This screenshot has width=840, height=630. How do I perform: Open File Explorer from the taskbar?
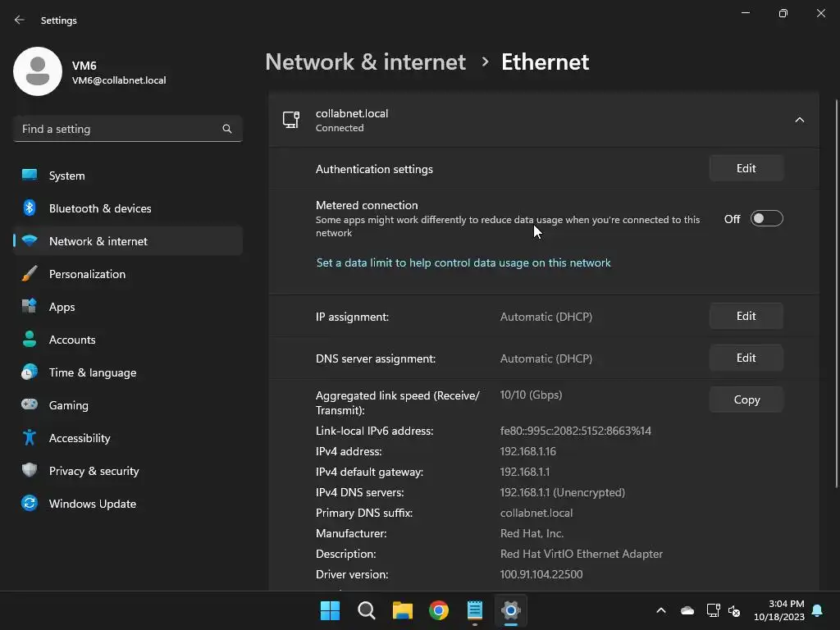coord(402,610)
